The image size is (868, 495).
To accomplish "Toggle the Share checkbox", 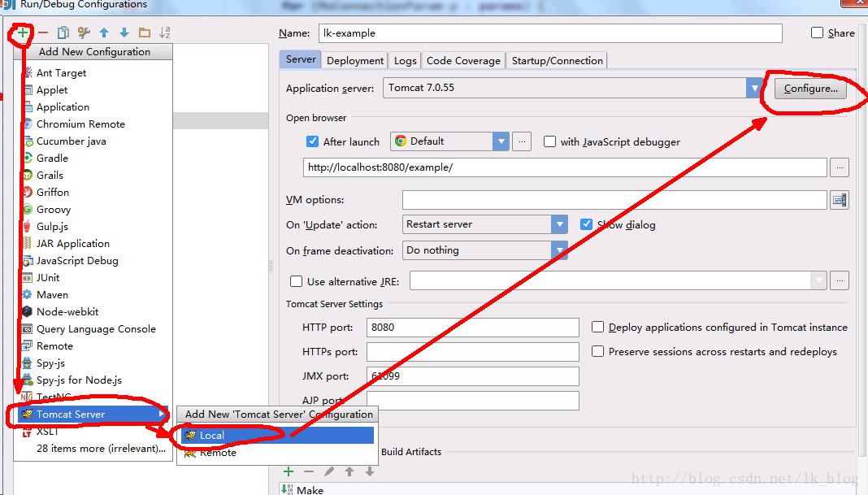I will (817, 33).
